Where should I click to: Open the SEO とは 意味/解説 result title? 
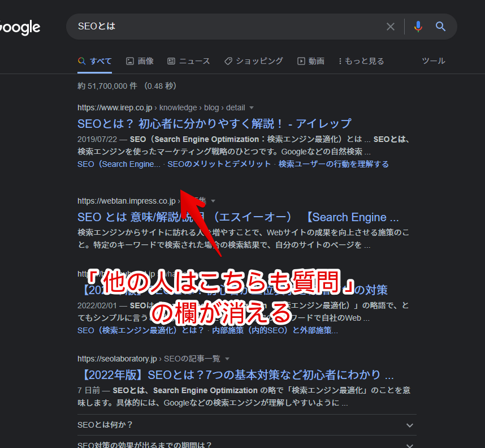[238, 217]
